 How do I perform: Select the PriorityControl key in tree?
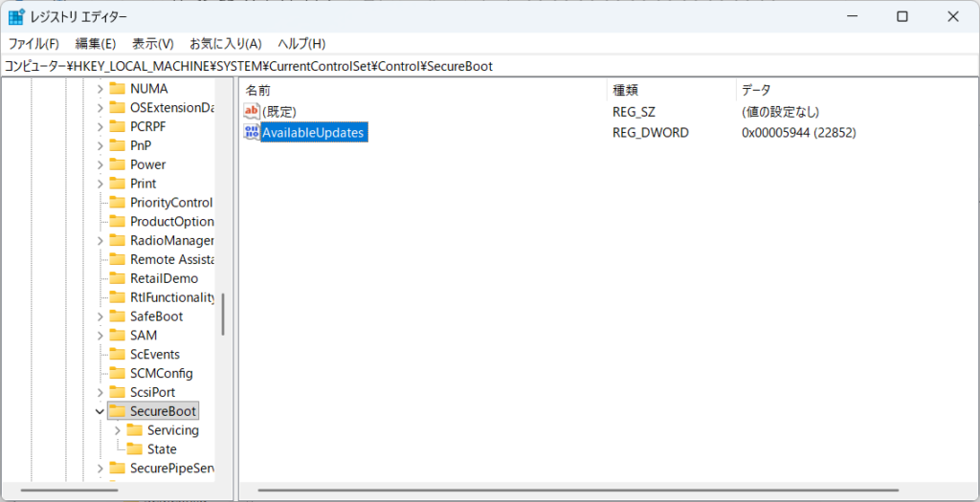coord(170,203)
